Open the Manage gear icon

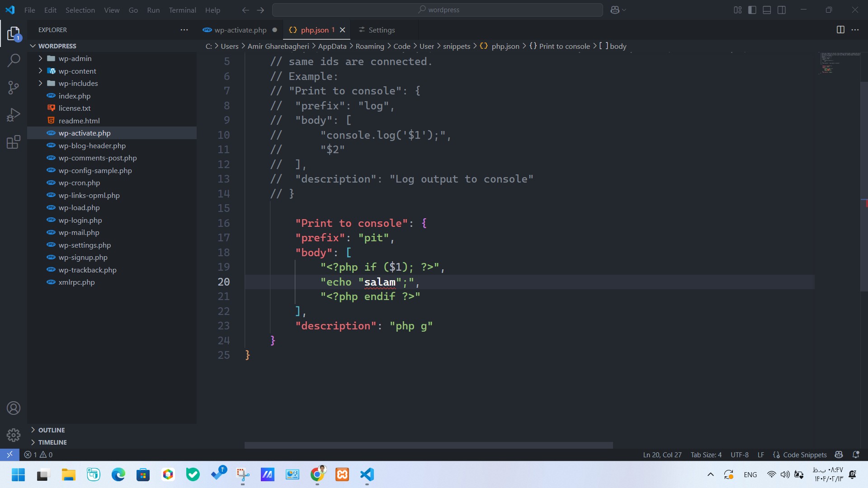click(x=14, y=435)
